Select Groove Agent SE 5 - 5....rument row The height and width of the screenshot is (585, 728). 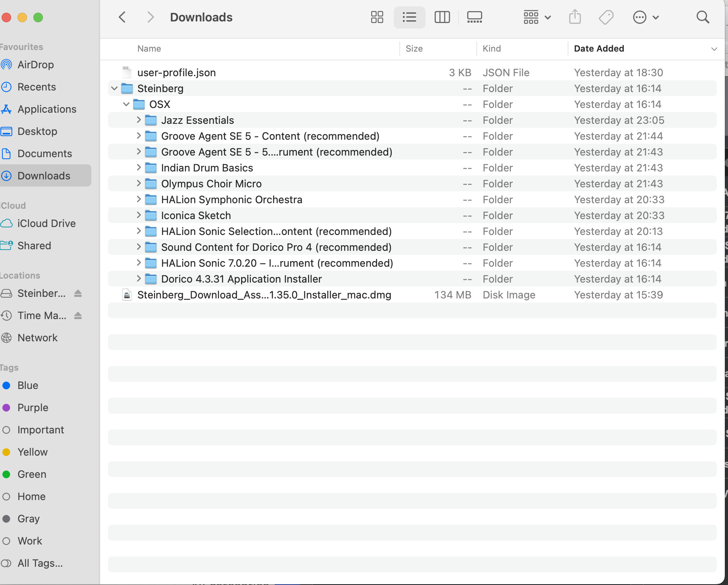(x=412, y=152)
